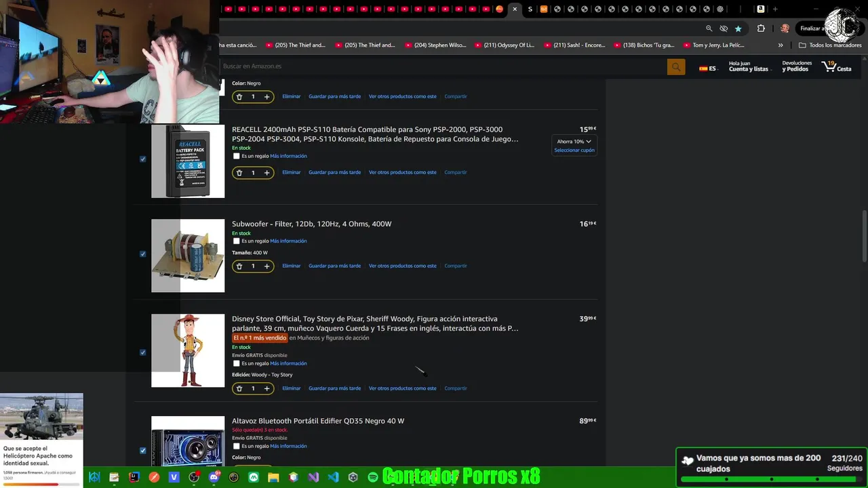Screen dimensions: 868x488
Task: Deselect the Sheriff Woody item checkbox
Action: click(142, 352)
